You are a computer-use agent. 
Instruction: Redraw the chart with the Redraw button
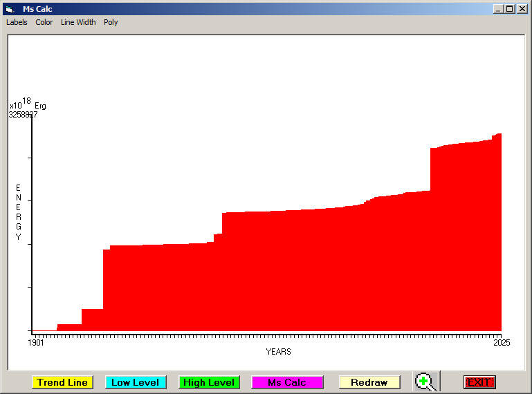369,382
